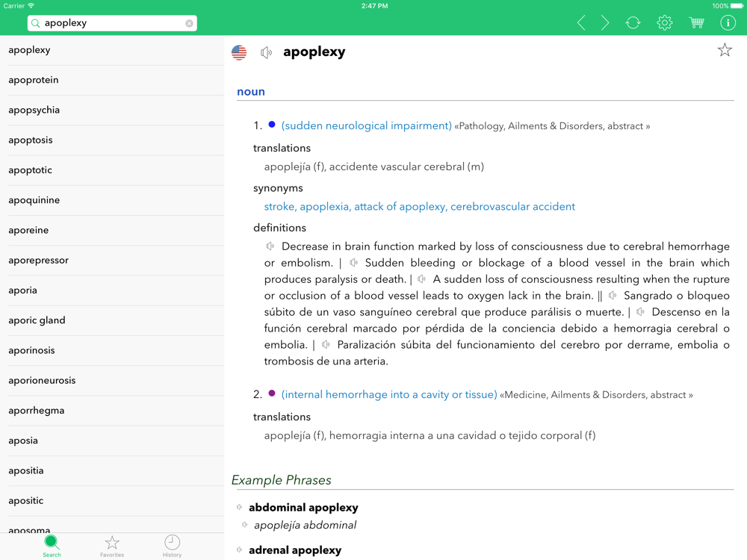Click the 2:47 PM status bar clock
747x560 pixels.
pos(374,6)
